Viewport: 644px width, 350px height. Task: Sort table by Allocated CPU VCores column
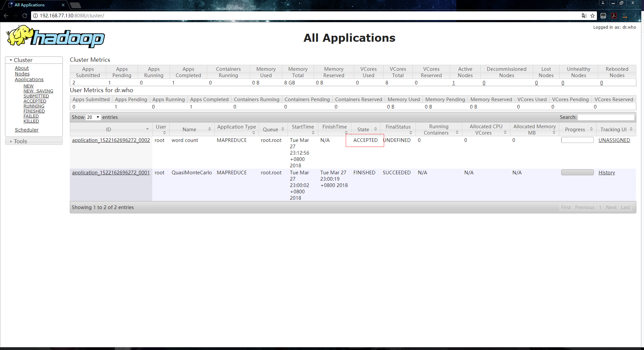pos(486,129)
